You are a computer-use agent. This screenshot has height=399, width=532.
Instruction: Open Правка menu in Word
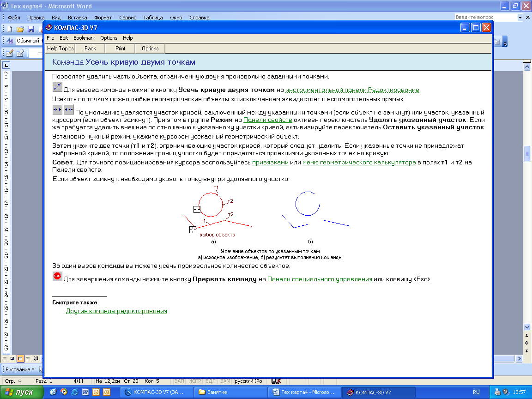pyautogui.click(x=36, y=18)
